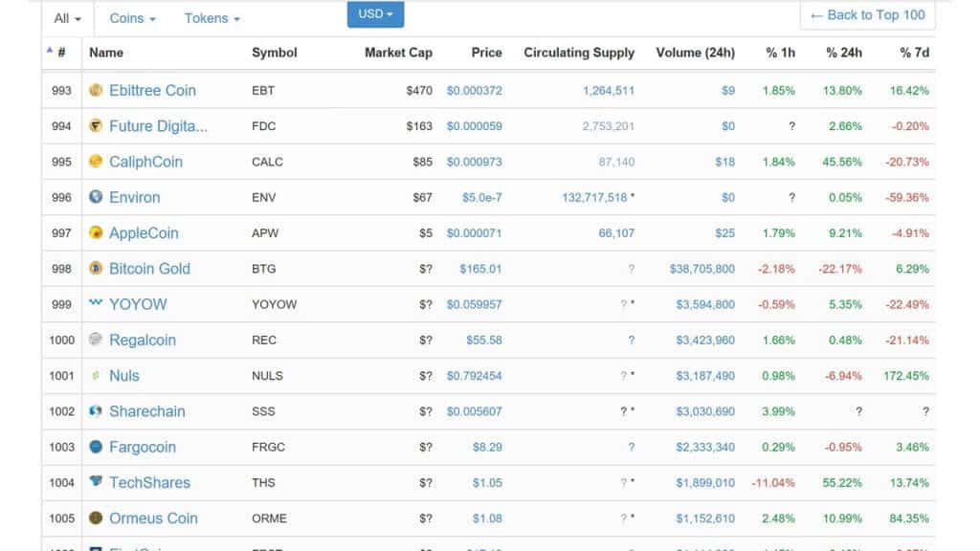This screenshot has width=980, height=551.
Task: Click the Fargocoin logo icon
Action: (96, 447)
